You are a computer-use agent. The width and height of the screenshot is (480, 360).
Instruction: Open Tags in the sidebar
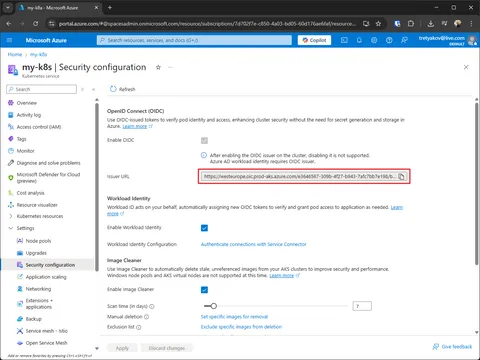[21, 139]
